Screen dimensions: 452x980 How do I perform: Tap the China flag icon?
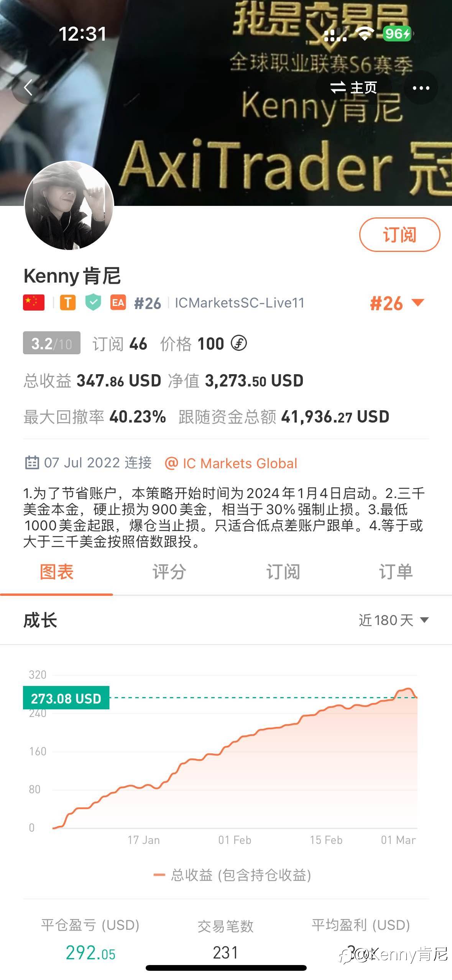point(34,303)
